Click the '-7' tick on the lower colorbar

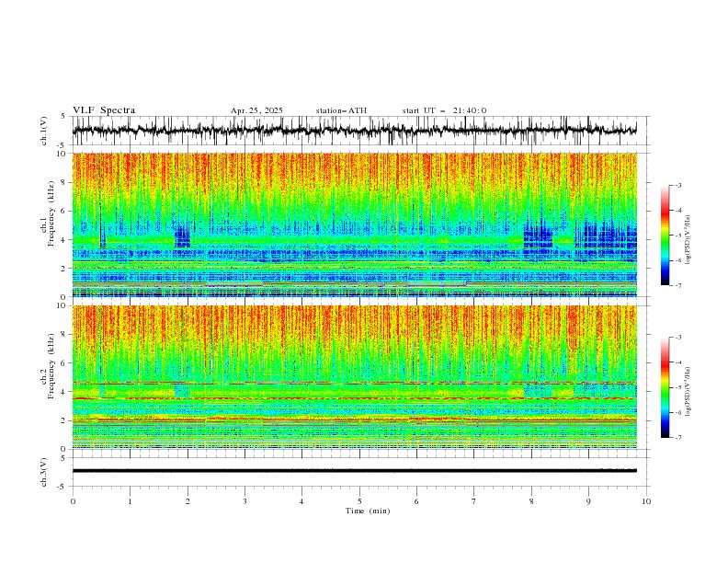pyautogui.click(x=677, y=438)
